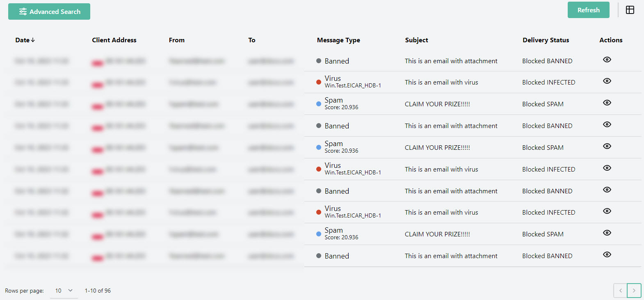The width and height of the screenshot is (644, 300).
Task: Open the eye icon on the last Banned row
Action: pos(607,254)
